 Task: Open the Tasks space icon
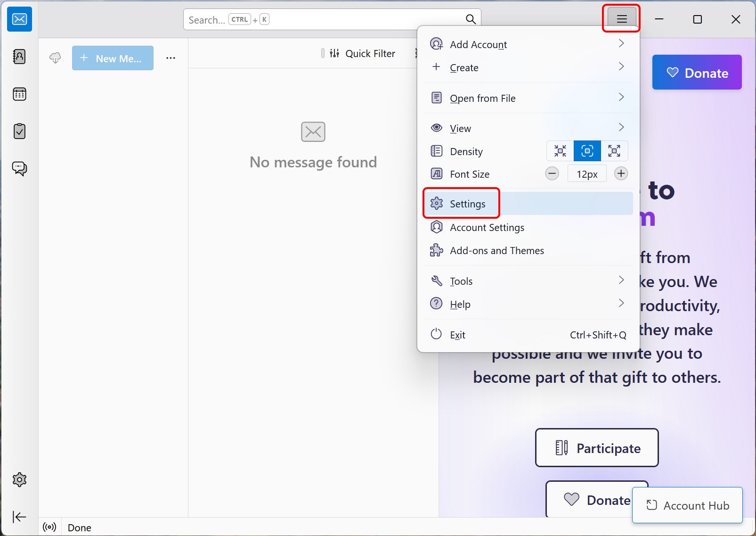(19, 131)
